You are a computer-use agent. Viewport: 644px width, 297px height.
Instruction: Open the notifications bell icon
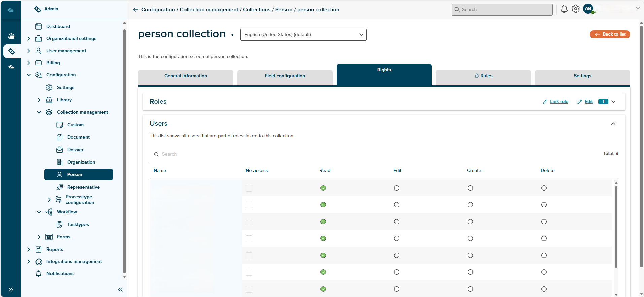(564, 9)
